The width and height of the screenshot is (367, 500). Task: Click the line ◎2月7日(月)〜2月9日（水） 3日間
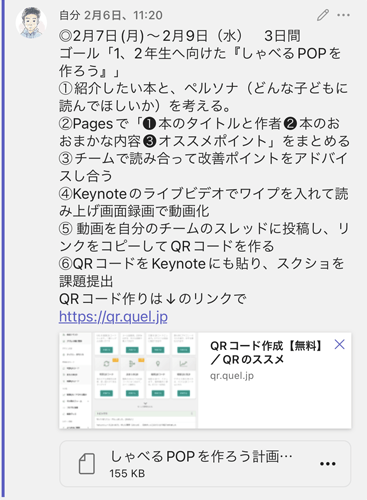tap(180, 36)
